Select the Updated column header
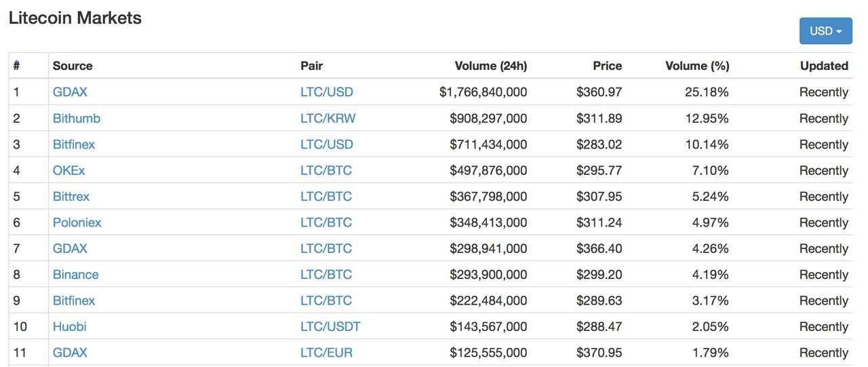 click(x=824, y=66)
